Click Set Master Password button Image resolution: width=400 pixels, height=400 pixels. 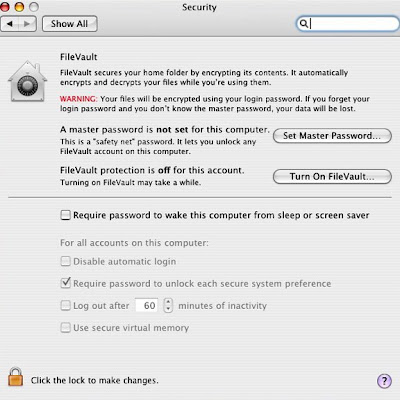coord(332,136)
